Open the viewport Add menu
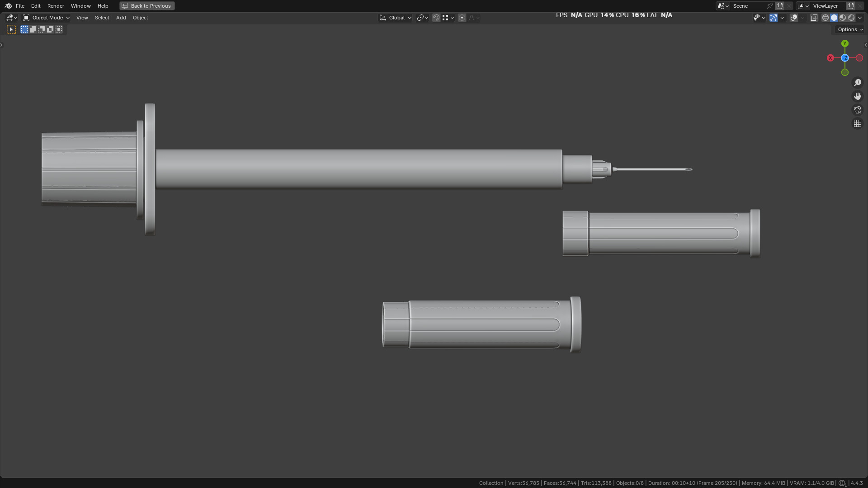Image resolution: width=868 pixels, height=488 pixels. point(121,18)
